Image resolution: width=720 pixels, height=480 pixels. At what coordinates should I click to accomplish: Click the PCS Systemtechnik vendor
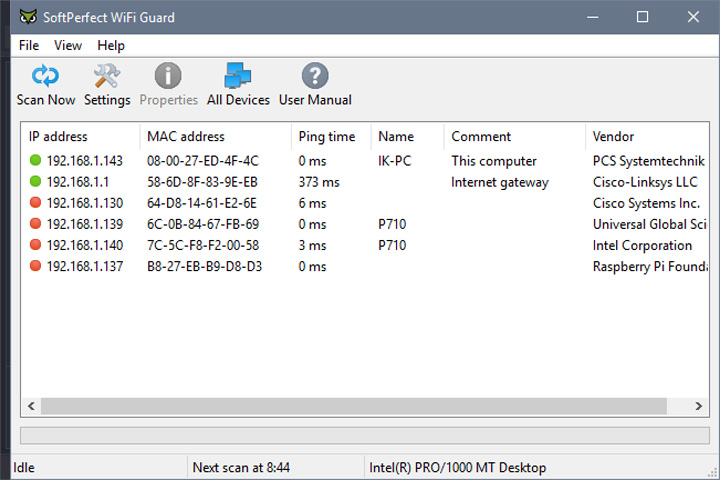click(x=648, y=161)
